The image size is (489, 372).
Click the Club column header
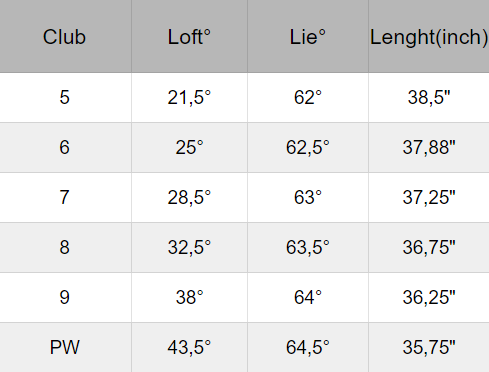tap(64, 36)
